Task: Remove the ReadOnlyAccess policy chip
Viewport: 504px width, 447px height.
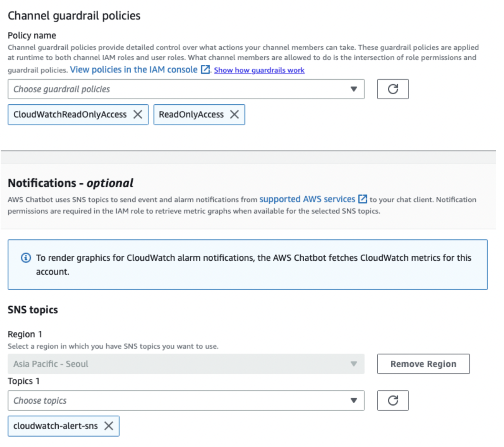Action: click(234, 114)
